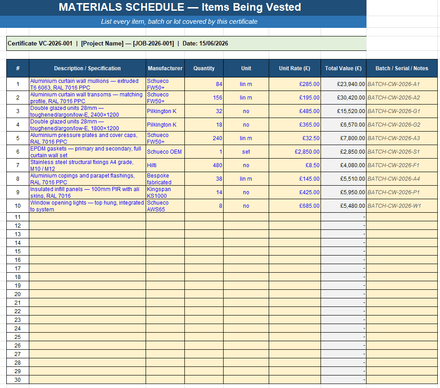Click the quantity cell showing 84
Screen dimensions: 440x388
click(204, 84)
